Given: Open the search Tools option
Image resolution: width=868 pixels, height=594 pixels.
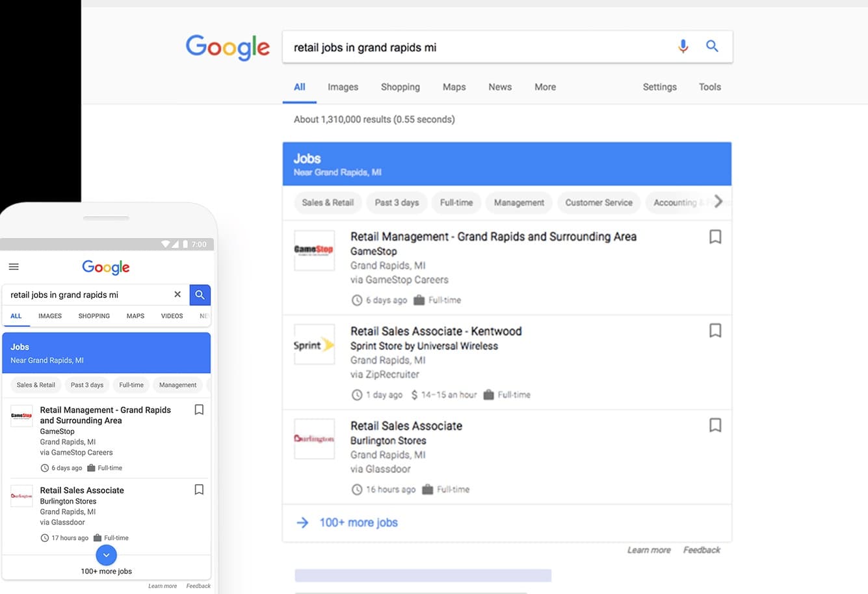Looking at the screenshot, I should [x=709, y=87].
